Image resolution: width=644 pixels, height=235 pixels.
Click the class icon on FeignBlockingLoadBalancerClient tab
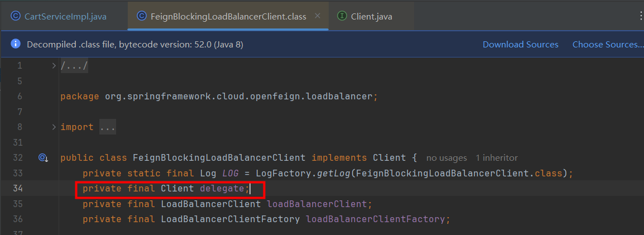point(142,16)
